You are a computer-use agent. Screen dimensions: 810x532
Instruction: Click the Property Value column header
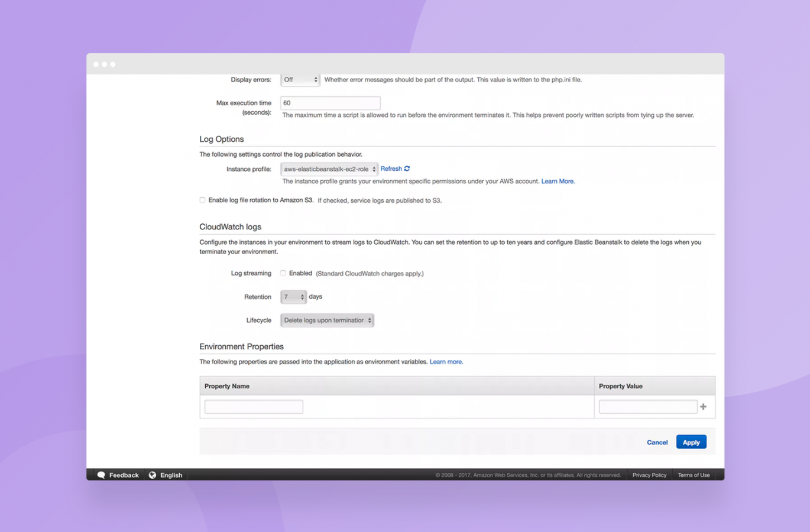[655, 386]
